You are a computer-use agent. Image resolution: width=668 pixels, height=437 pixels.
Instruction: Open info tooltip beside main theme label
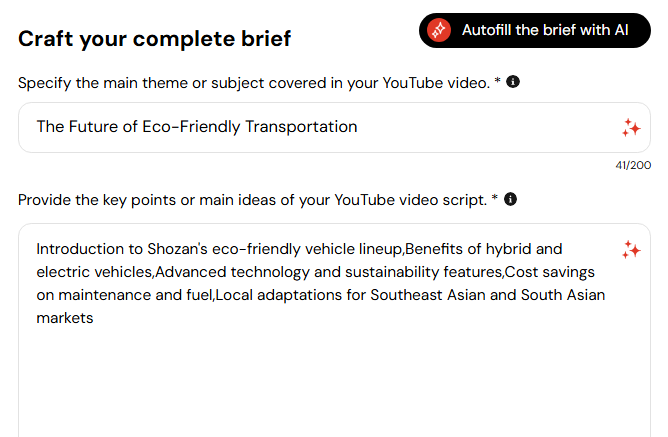513,82
